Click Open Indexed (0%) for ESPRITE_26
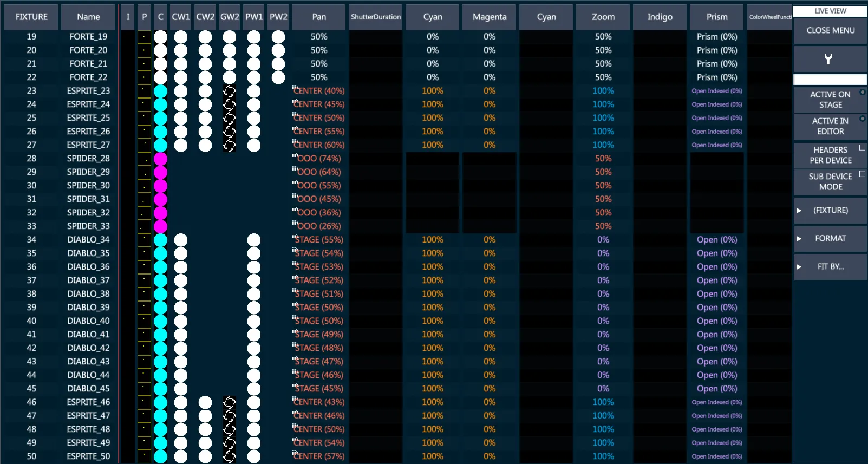 (x=717, y=132)
